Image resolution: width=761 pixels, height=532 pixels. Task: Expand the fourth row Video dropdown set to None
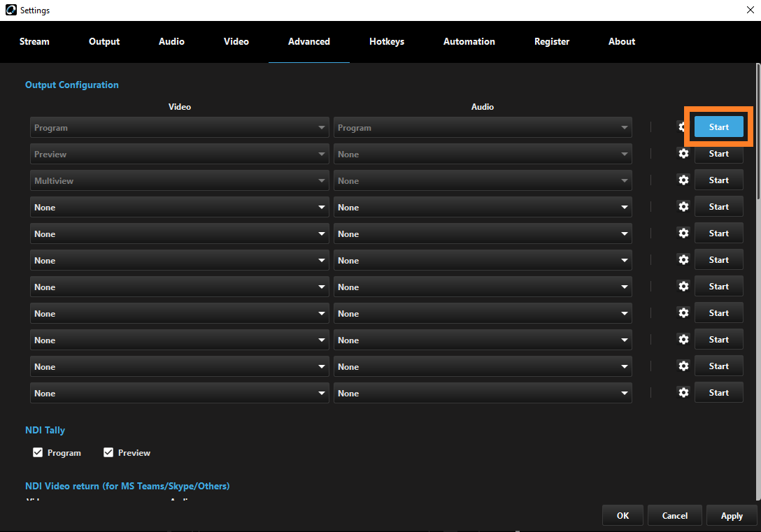pyautogui.click(x=179, y=208)
